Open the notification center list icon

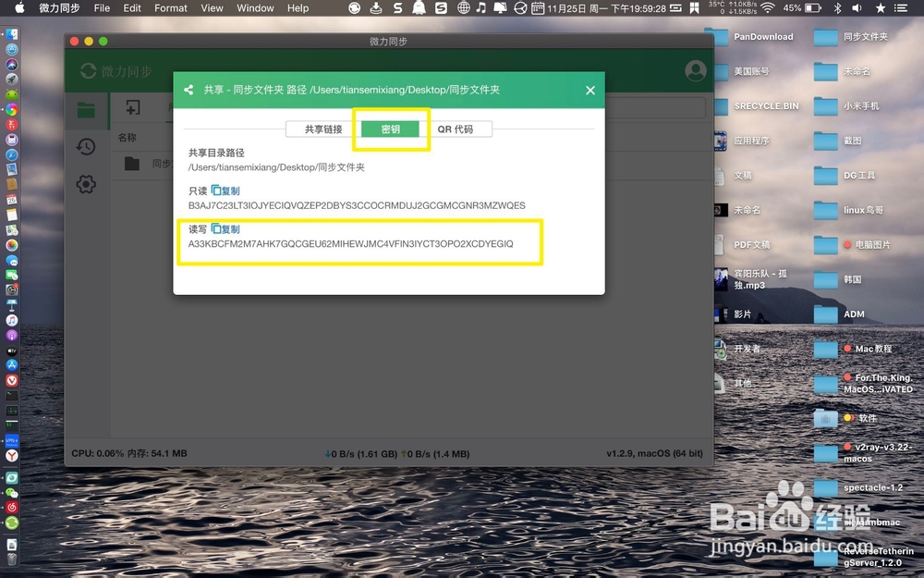900,7
